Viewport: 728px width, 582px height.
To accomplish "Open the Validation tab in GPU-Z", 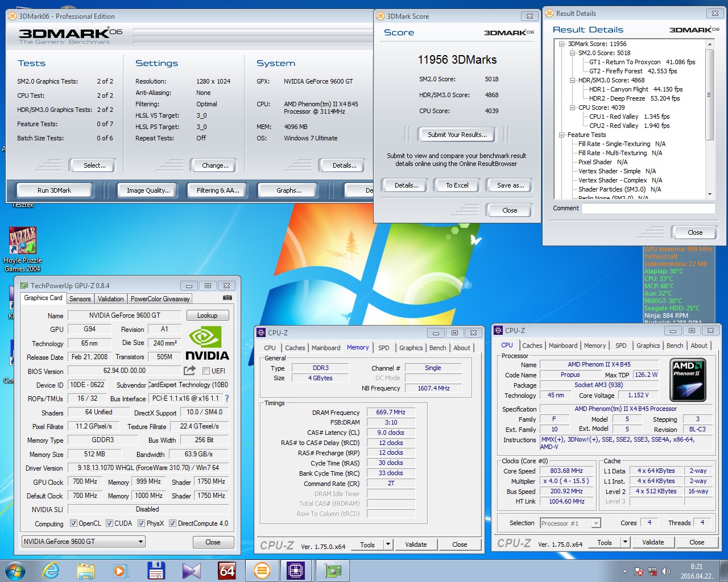I will pyautogui.click(x=110, y=299).
